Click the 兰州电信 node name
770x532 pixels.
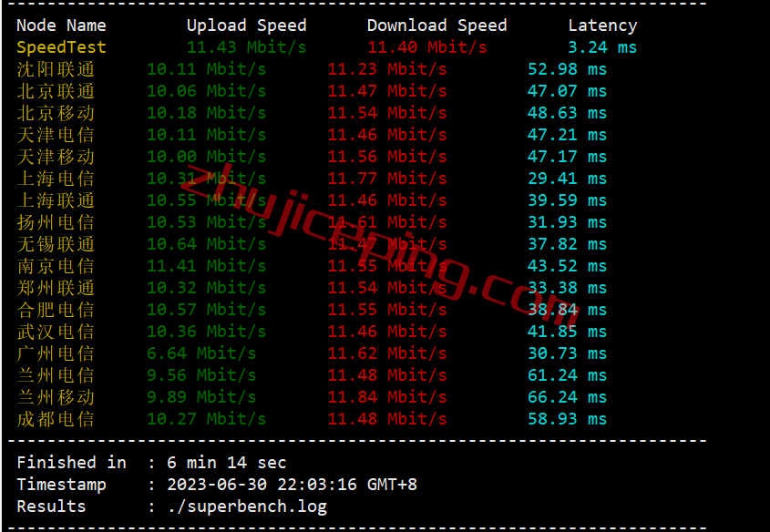click(56, 375)
